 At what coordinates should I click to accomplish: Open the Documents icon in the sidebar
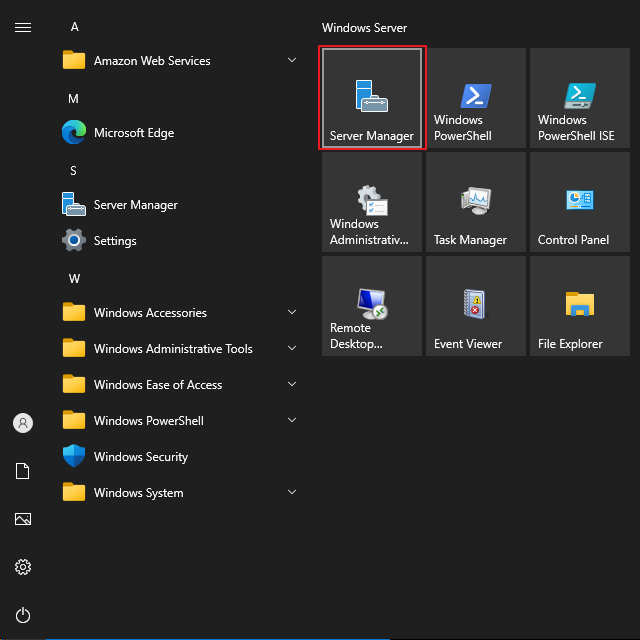pos(23,471)
